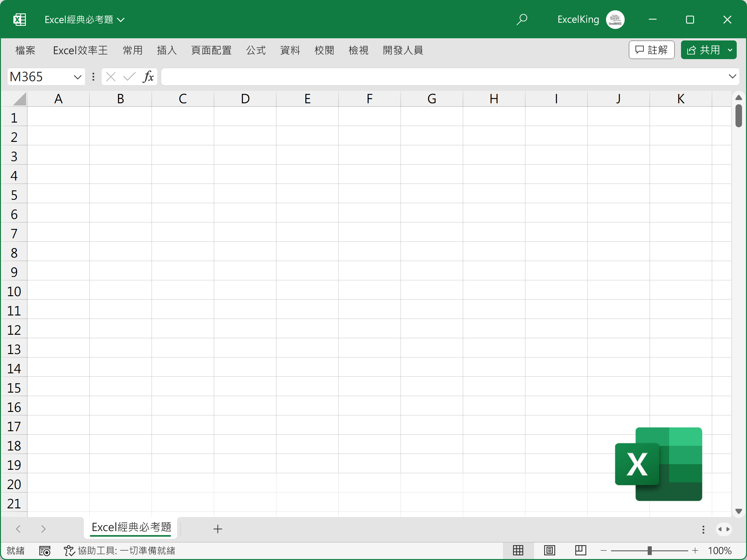Click the zoom slider handle

pyautogui.click(x=649, y=551)
